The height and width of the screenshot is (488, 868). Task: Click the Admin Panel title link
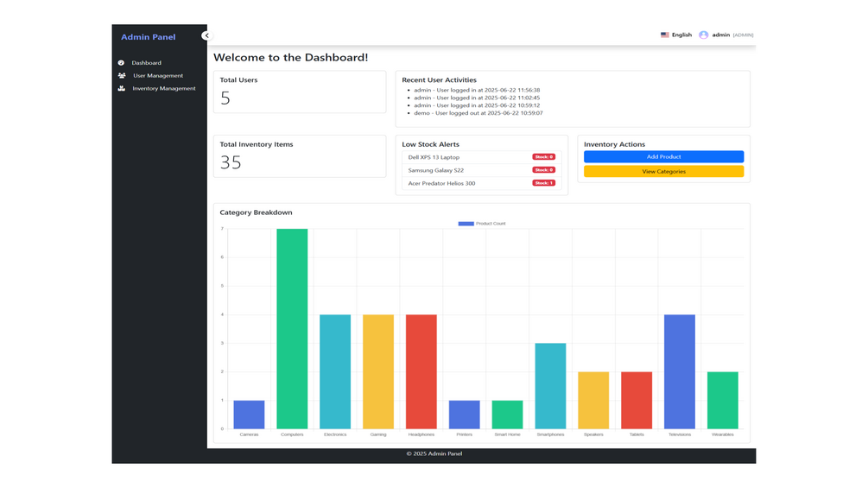pyautogui.click(x=148, y=37)
